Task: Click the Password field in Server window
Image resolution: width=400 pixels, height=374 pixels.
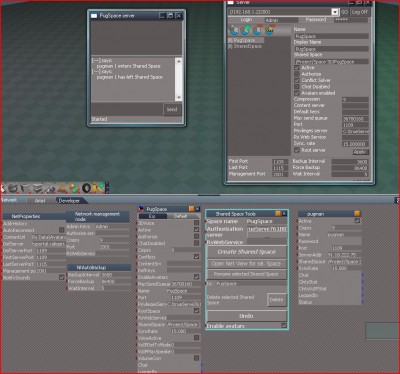Action: pyautogui.click(x=351, y=20)
